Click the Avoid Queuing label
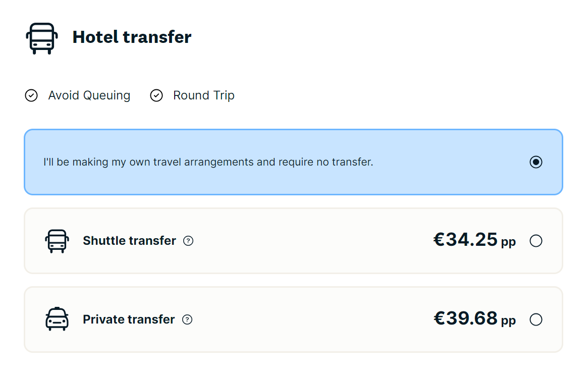This screenshot has height=373, width=588. coord(89,95)
